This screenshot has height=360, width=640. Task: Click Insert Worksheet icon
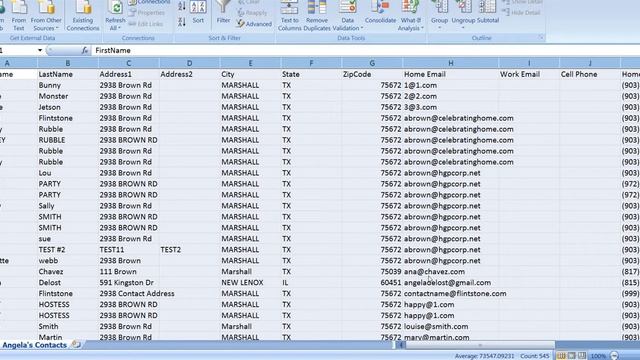point(76,344)
